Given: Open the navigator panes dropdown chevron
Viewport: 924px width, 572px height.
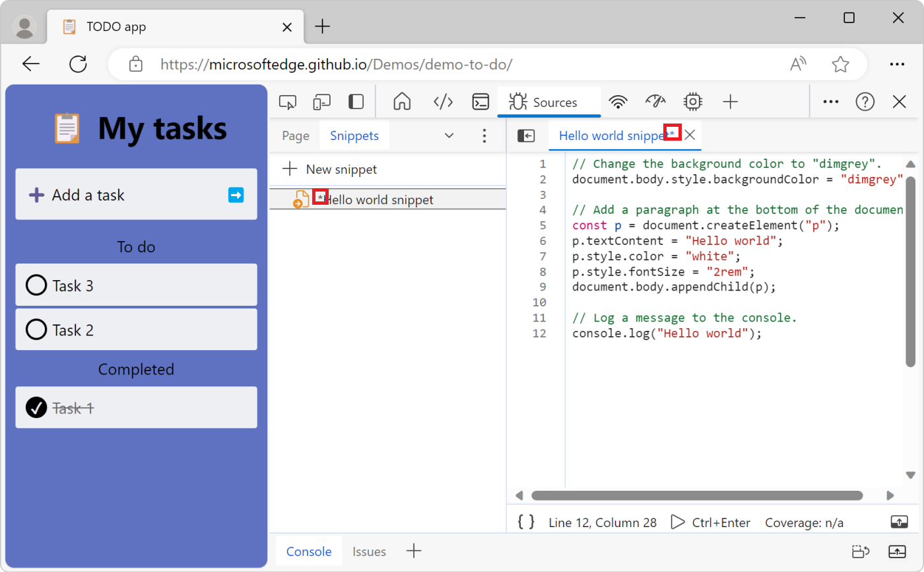Looking at the screenshot, I should (449, 135).
